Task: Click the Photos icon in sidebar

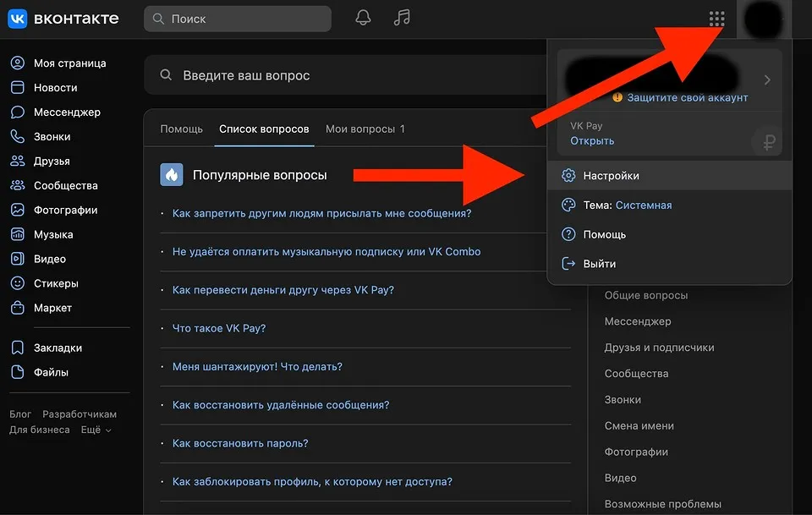Action: pyautogui.click(x=18, y=210)
